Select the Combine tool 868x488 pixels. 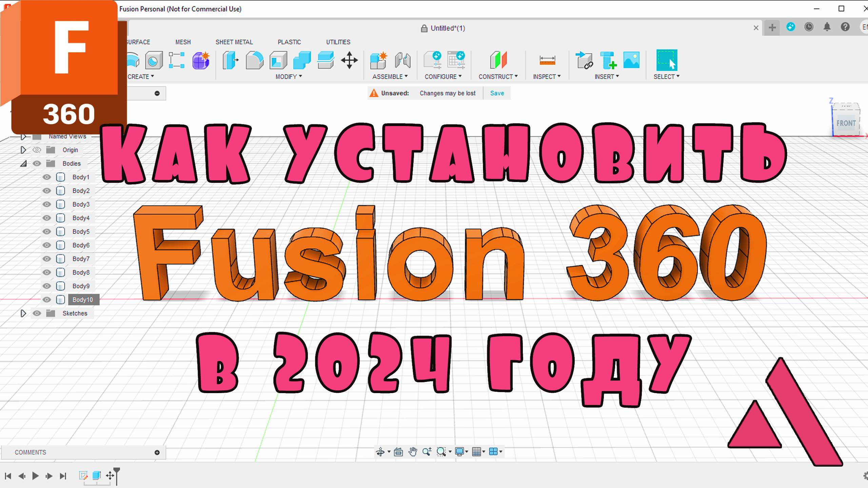click(x=302, y=60)
